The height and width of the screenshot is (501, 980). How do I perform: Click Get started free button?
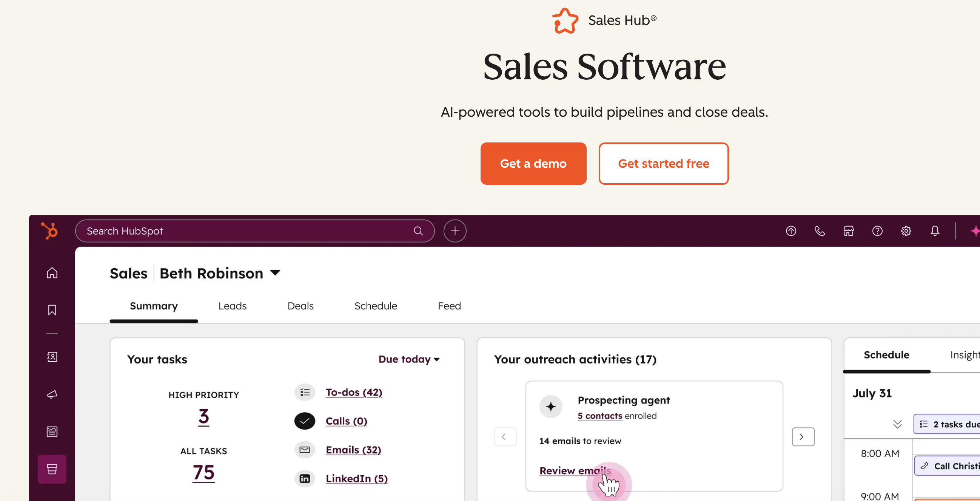tap(663, 163)
